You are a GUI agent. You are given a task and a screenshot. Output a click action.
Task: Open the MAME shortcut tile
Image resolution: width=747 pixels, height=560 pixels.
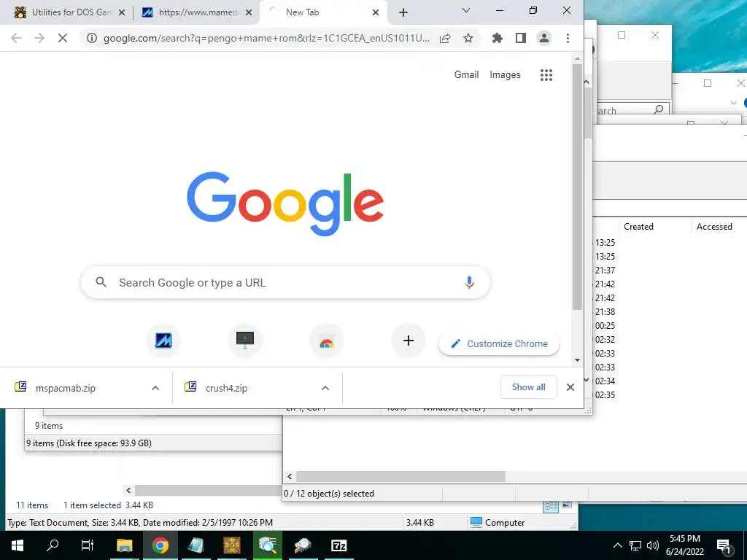pyautogui.click(x=163, y=341)
